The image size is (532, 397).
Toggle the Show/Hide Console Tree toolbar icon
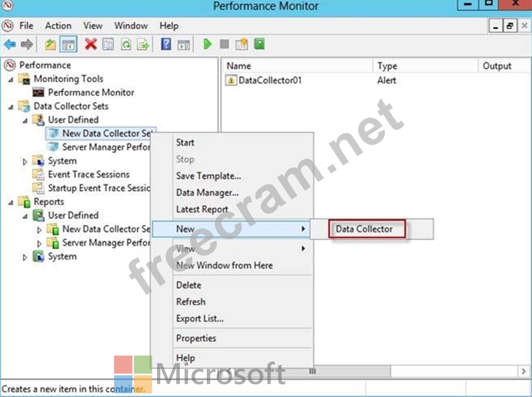pyautogui.click(x=68, y=45)
